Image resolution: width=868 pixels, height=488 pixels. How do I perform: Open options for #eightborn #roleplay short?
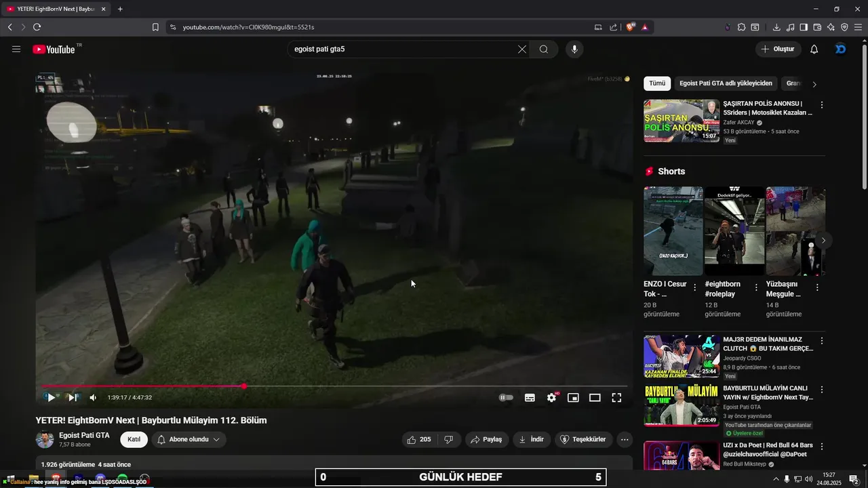point(756,287)
